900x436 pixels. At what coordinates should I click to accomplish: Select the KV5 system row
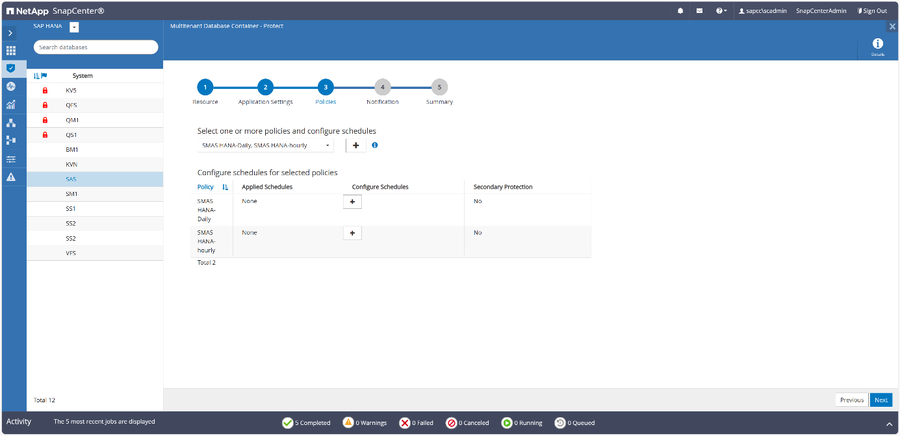[95, 91]
